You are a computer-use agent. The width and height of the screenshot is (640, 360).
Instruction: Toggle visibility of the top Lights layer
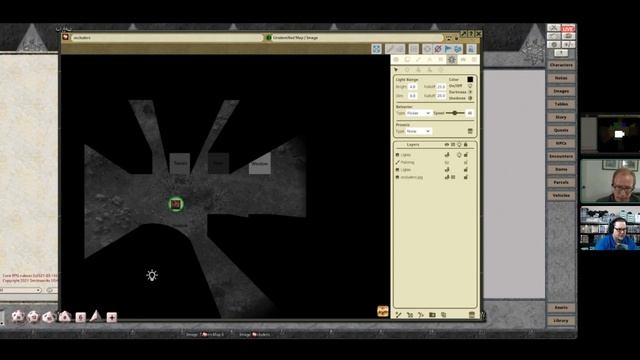447,155
